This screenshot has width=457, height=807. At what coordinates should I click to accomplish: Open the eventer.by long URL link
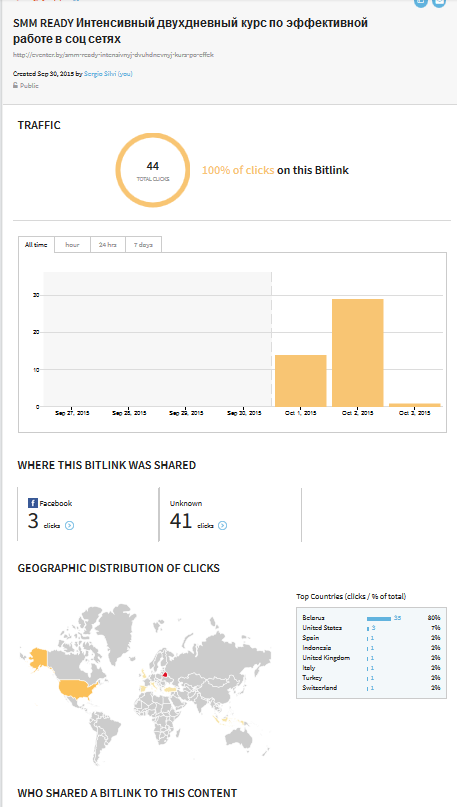[x=113, y=54]
